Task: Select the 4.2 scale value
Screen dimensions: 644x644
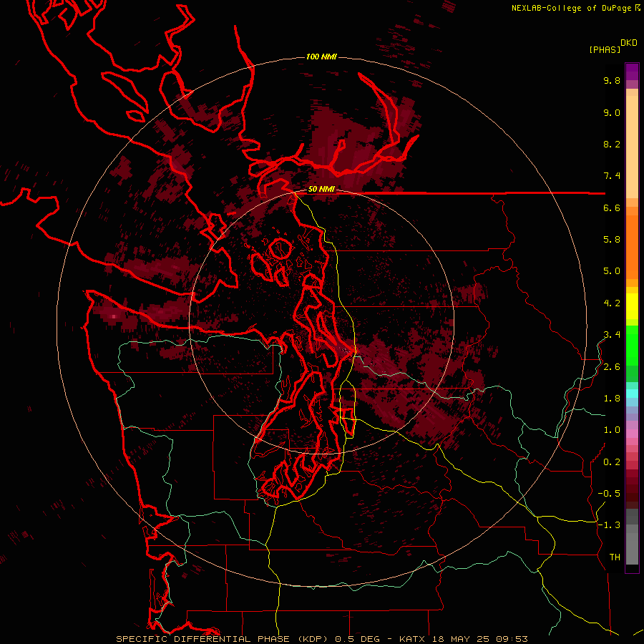Action: (612, 303)
